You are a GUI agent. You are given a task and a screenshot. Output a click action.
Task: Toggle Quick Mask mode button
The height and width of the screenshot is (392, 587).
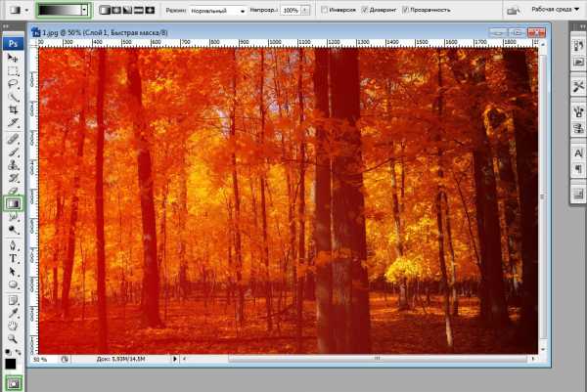coord(14,382)
